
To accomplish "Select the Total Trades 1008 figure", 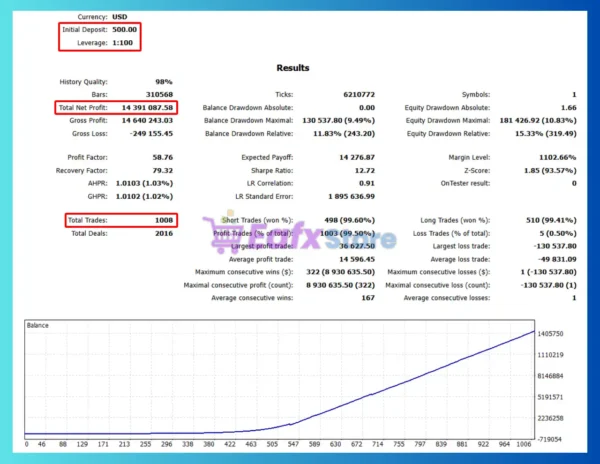I will [x=164, y=220].
